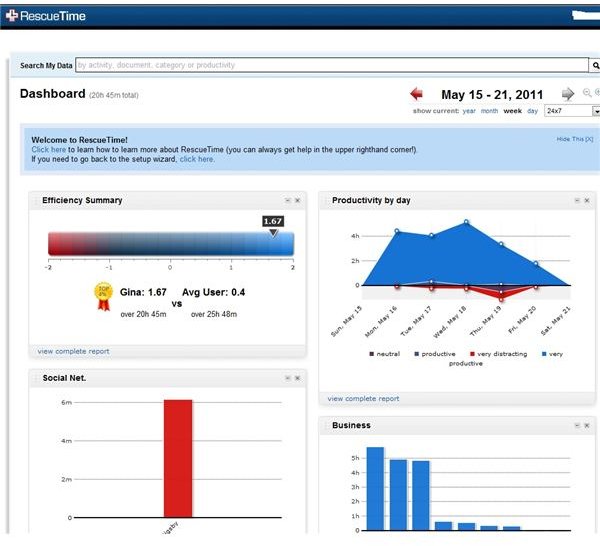
Task: View complete Productivity by day report
Action: [363, 399]
